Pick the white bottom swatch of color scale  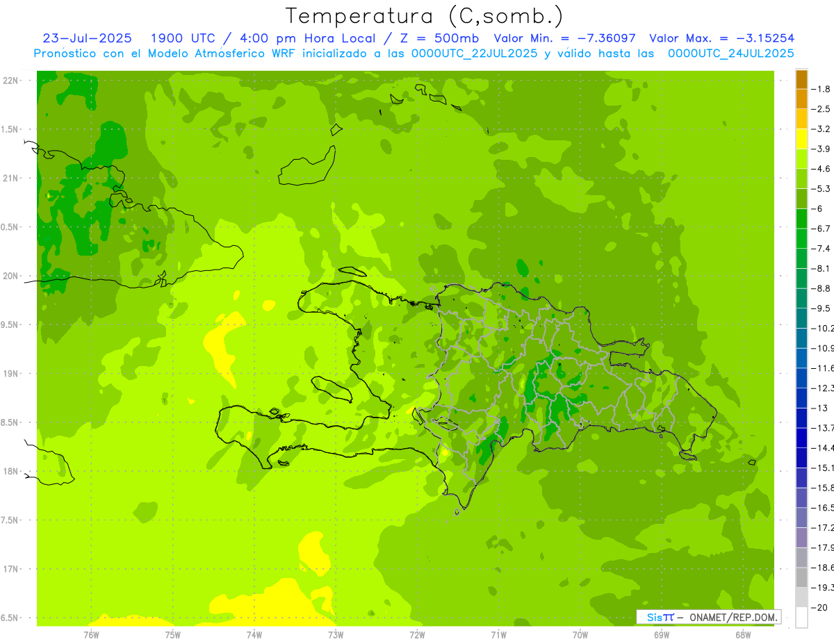tap(801, 618)
